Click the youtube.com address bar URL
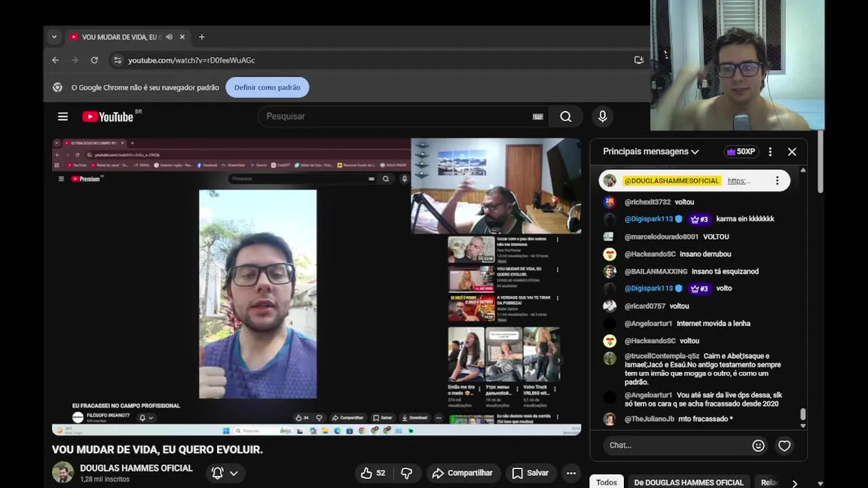Viewport: 868px width, 488px height. [x=192, y=60]
